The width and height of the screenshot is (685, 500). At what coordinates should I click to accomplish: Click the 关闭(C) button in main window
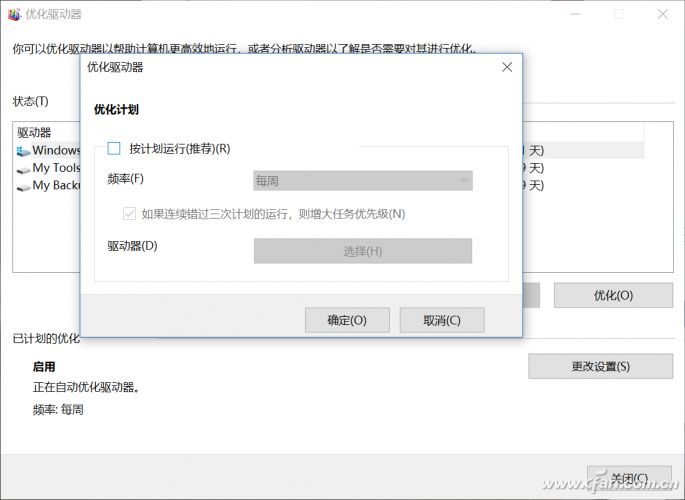(x=629, y=478)
